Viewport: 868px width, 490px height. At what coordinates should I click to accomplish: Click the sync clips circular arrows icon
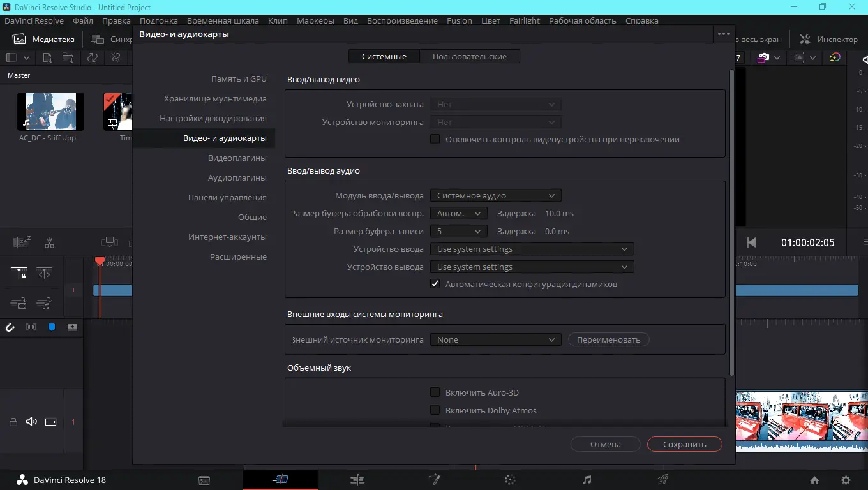[93, 57]
